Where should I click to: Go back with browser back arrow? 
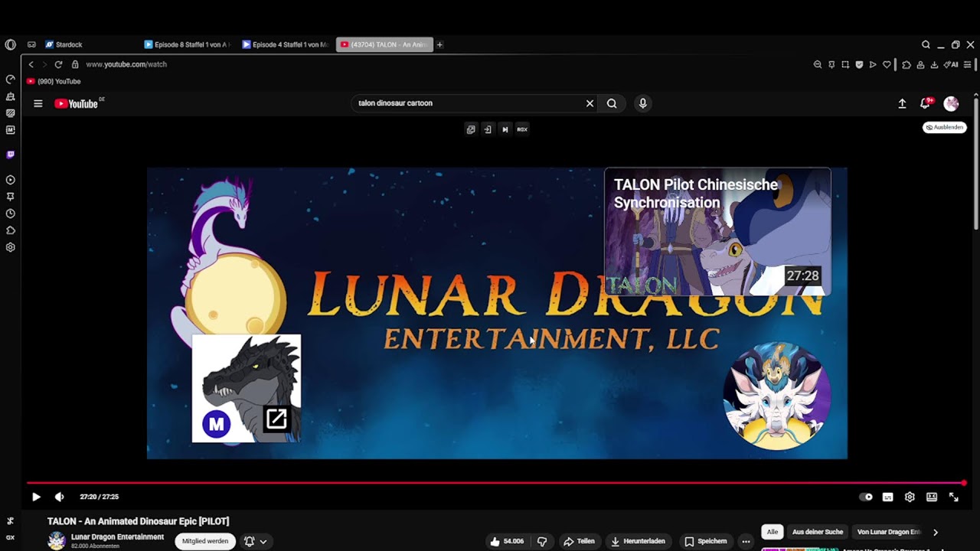31,64
